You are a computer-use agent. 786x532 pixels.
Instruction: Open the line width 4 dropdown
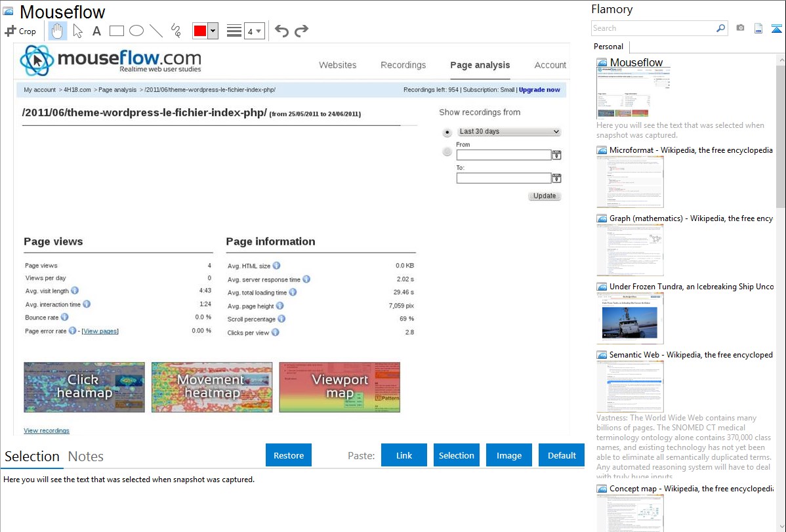click(255, 31)
